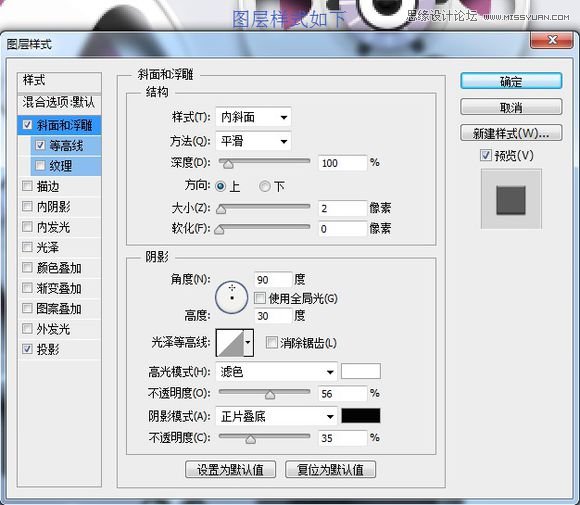Click the 取消 cancel button
The height and width of the screenshot is (505, 580).
(511, 107)
